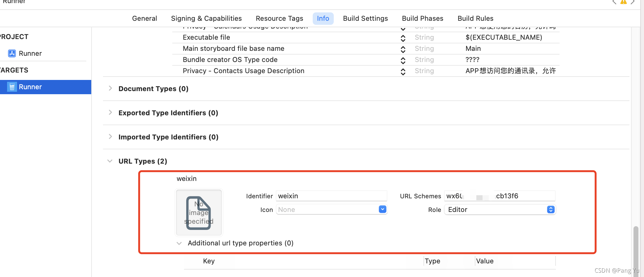
Task: Select Runner under PROJECT
Action: (x=30, y=53)
